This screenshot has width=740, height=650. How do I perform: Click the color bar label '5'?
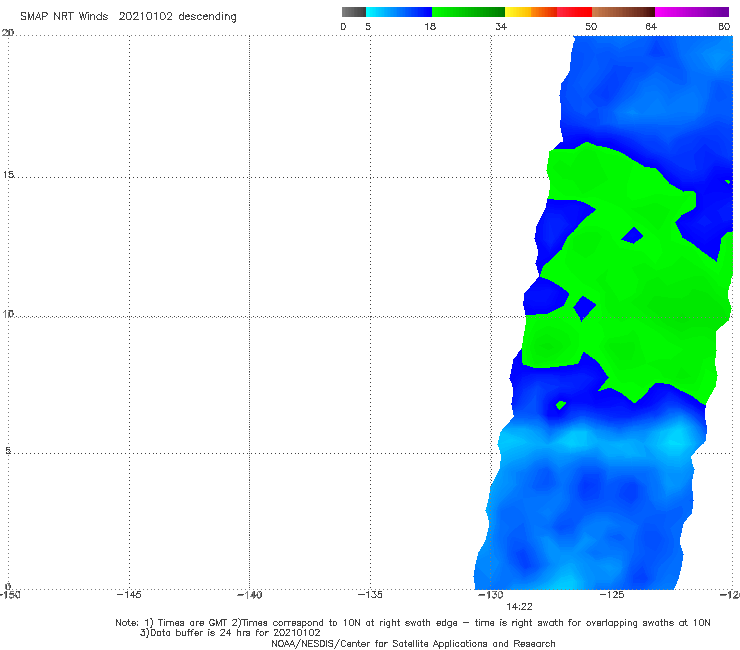pyautogui.click(x=368, y=26)
